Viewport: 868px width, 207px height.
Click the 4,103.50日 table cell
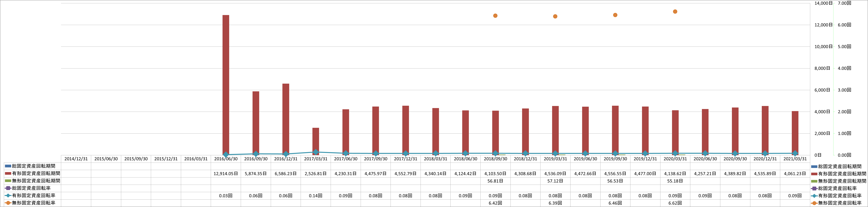pyautogui.click(x=495, y=174)
